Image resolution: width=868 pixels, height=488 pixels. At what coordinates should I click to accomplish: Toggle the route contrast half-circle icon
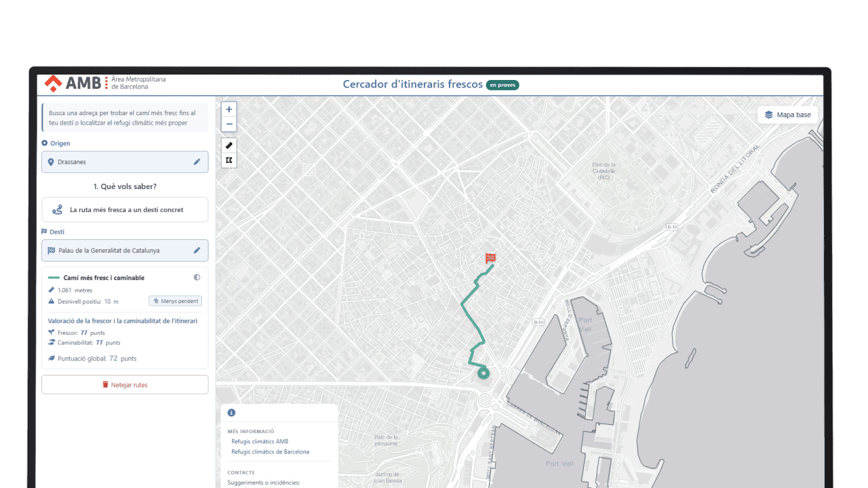tap(197, 277)
